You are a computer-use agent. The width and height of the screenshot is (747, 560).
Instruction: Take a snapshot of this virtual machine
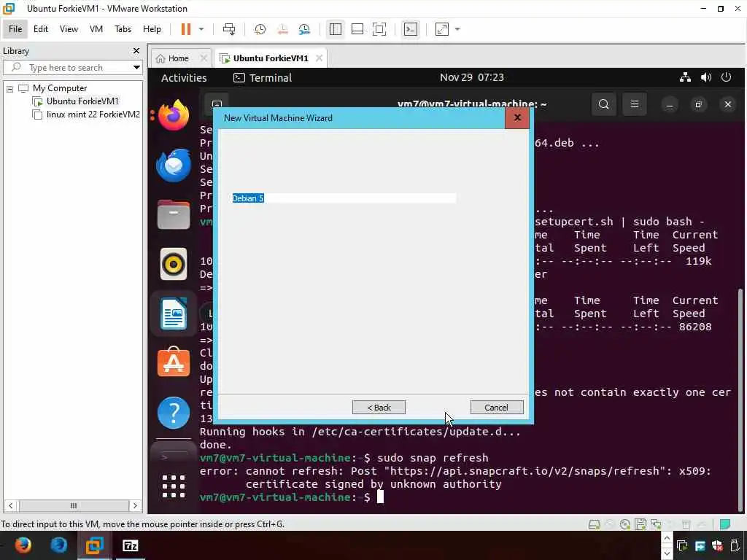tap(260, 29)
